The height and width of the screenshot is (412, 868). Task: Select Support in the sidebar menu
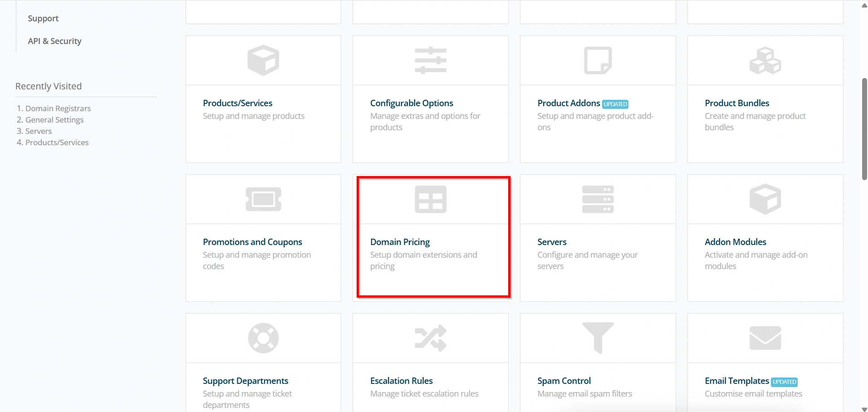(43, 18)
